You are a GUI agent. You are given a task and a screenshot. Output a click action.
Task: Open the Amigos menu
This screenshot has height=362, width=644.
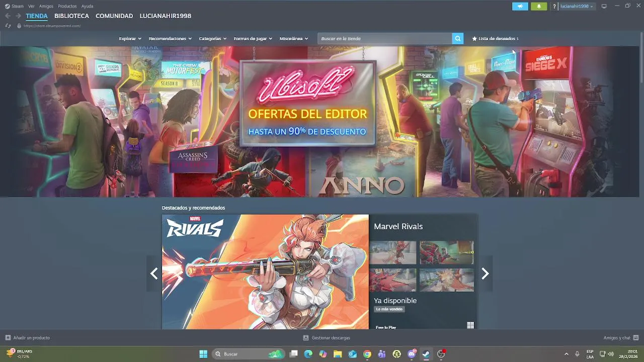pos(46,6)
